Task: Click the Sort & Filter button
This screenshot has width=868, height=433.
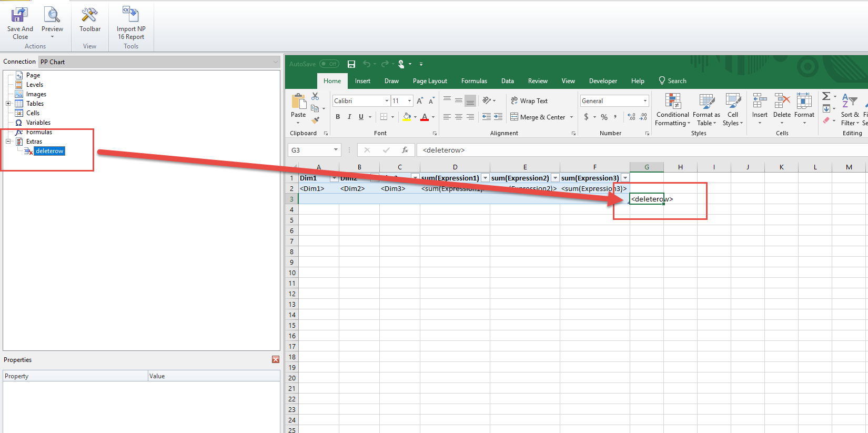Action: click(850, 109)
